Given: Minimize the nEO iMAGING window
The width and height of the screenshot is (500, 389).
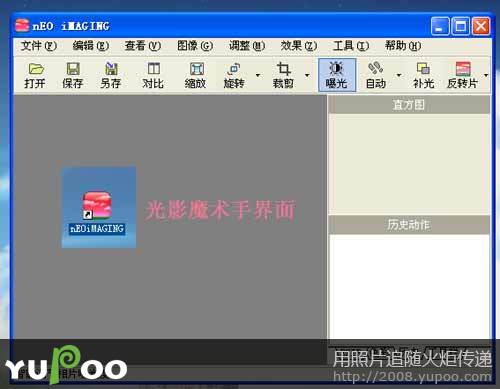Looking at the screenshot, I should point(440,26).
